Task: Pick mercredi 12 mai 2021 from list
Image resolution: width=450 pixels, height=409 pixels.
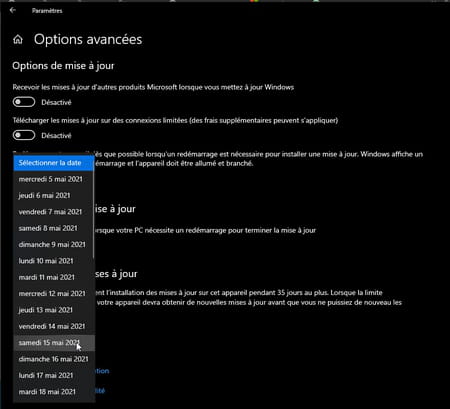Action: 53,294
